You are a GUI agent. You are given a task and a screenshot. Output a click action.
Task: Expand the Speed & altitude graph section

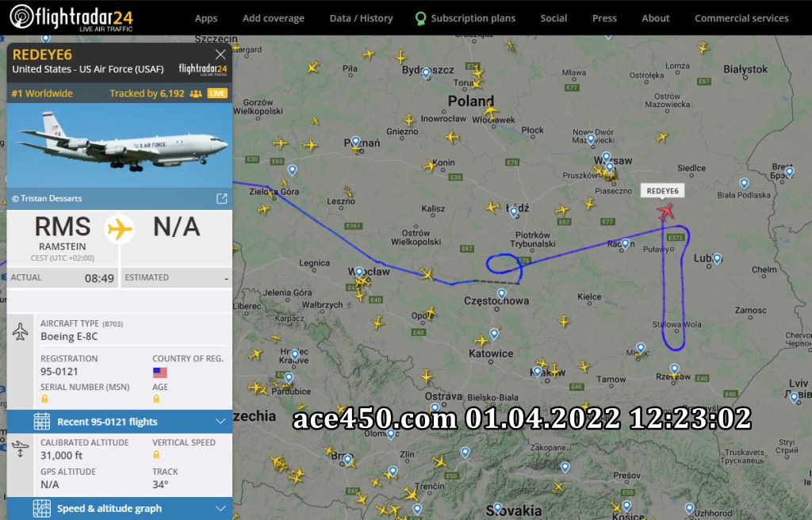click(120, 509)
